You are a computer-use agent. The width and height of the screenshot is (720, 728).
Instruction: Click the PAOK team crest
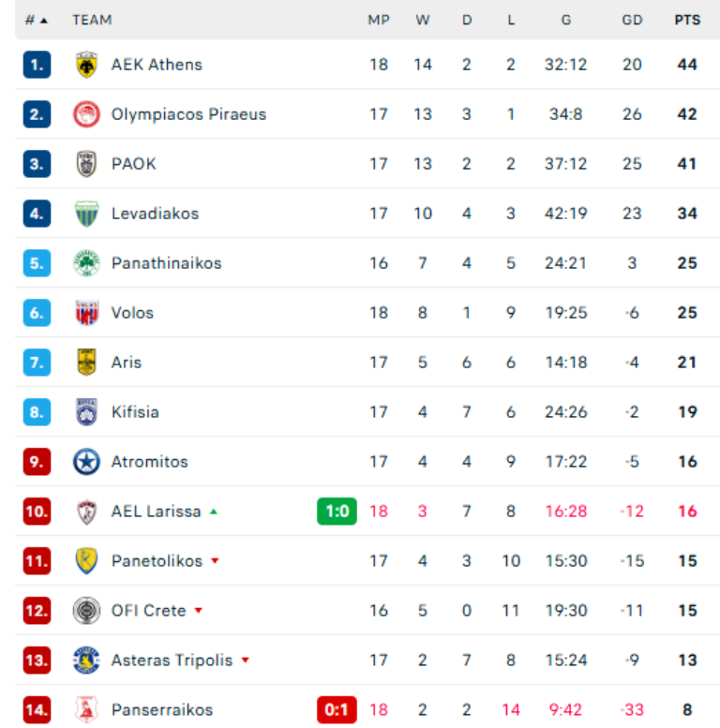(86, 164)
